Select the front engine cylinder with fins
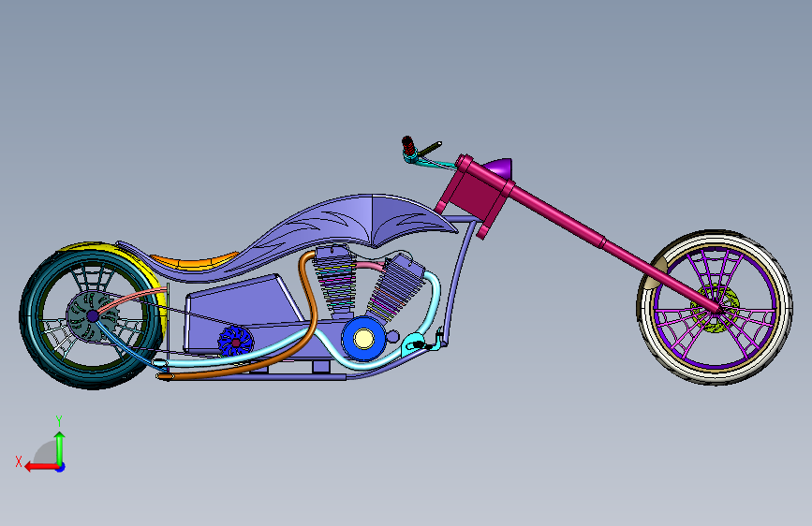Screen dimensions: 812x526 [396, 289]
